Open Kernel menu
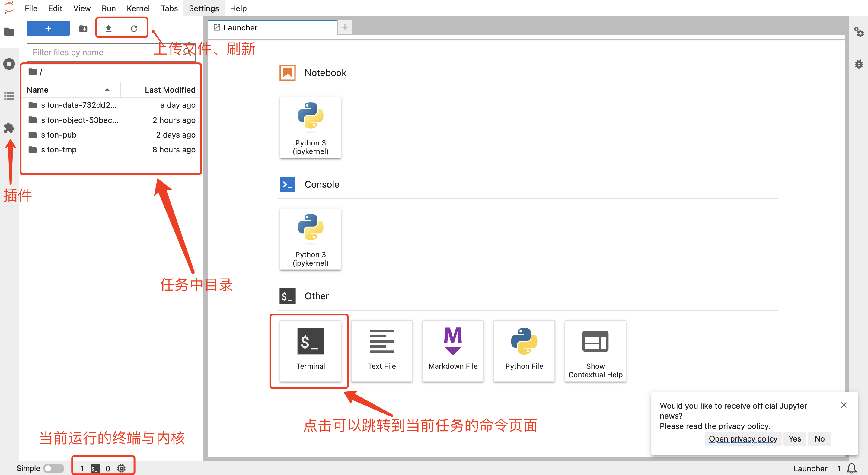868x475 pixels. tap(139, 8)
